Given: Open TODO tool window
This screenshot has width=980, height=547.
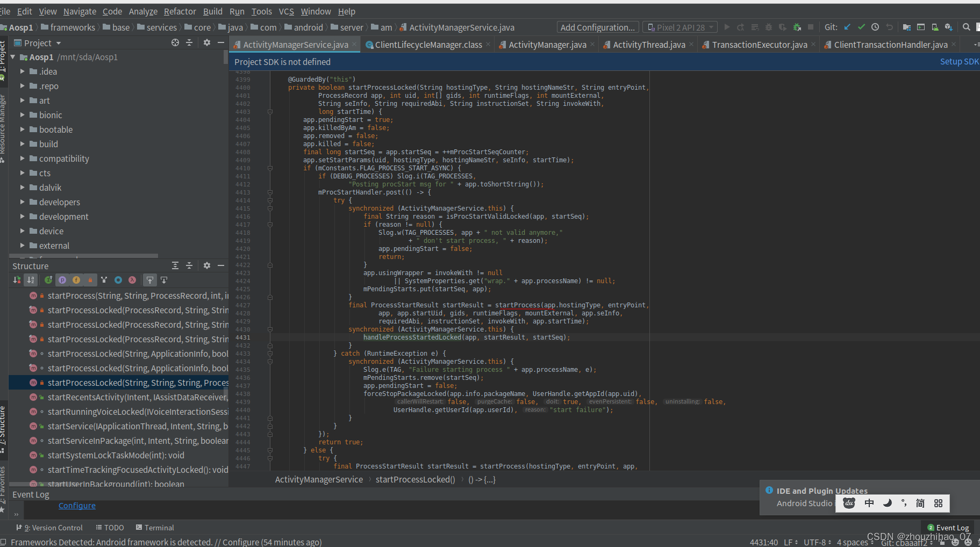Looking at the screenshot, I should point(110,528).
